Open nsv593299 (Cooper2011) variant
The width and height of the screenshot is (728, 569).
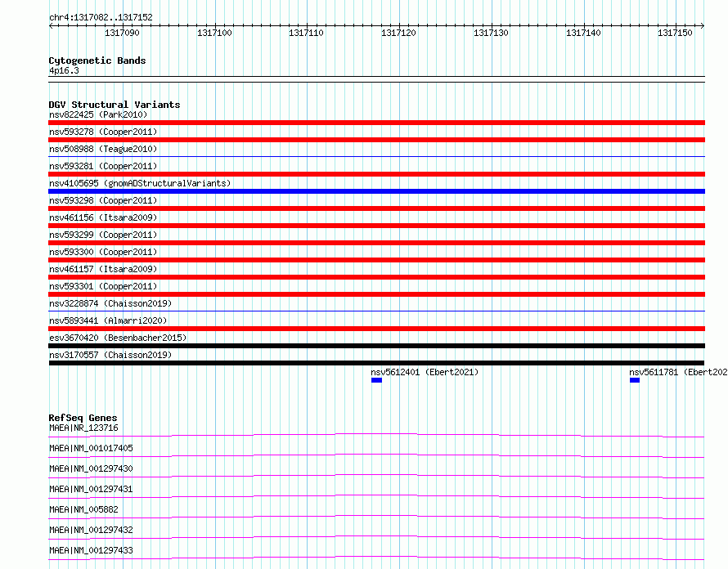pyautogui.click(x=103, y=235)
